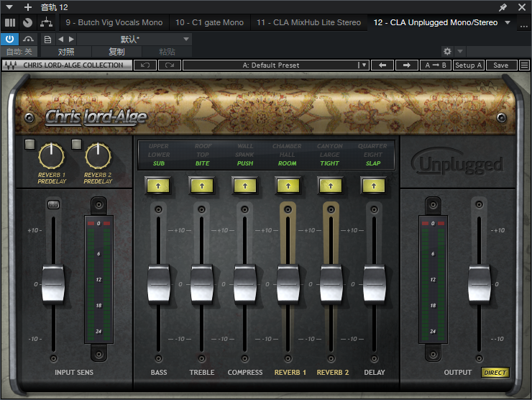The image size is (532, 400).
Task: Toggle Setup A button
Action: point(469,65)
